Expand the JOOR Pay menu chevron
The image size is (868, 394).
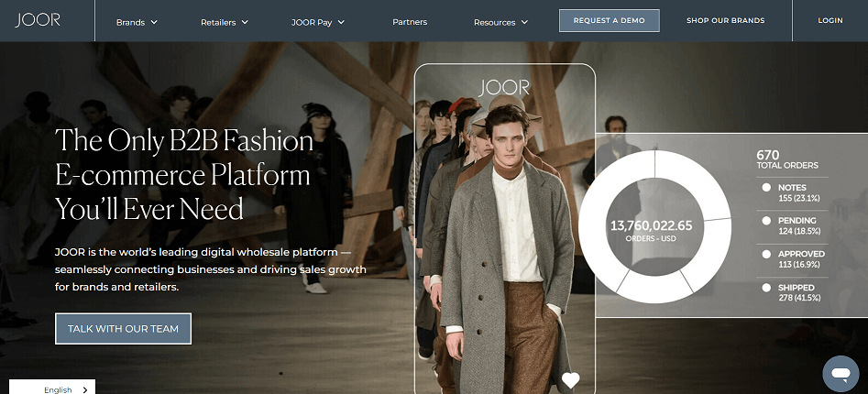click(x=341, y=22)
